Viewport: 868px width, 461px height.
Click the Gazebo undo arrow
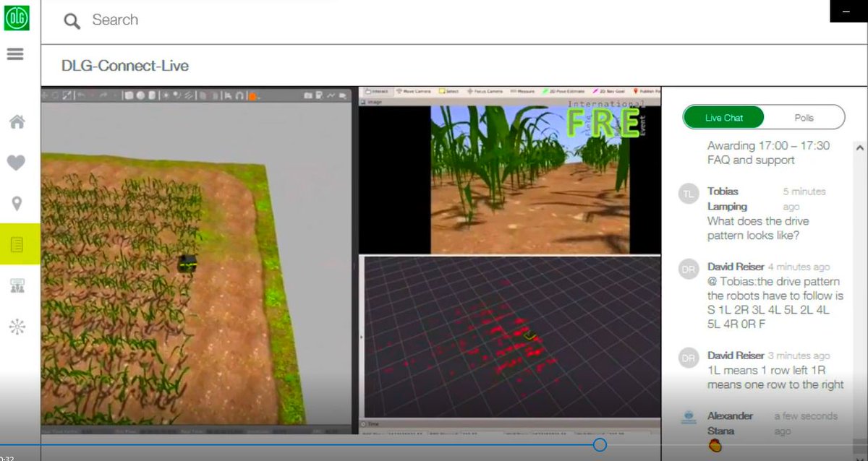pos(81,95)
